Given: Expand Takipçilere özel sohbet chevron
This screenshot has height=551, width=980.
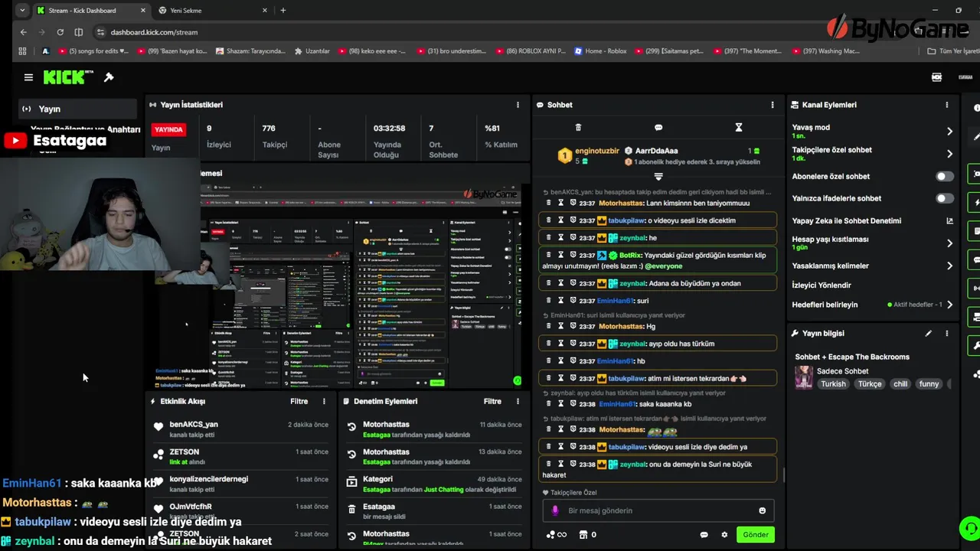Looking at the screenshot, I should [949, 154].
